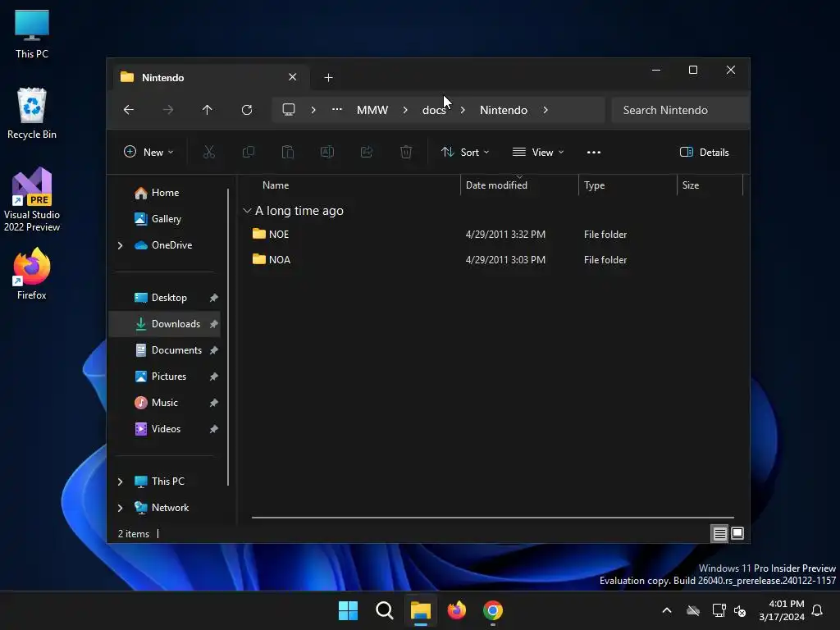Click the PC monitor icon in address bar

[289, 110]
